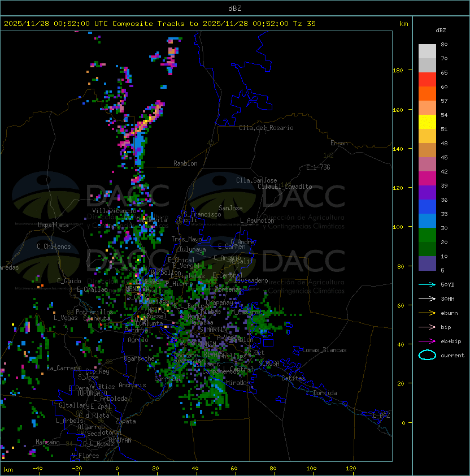
Task: Click the white 30HM arrow legend icon
Action: click(x=427, y=299)
